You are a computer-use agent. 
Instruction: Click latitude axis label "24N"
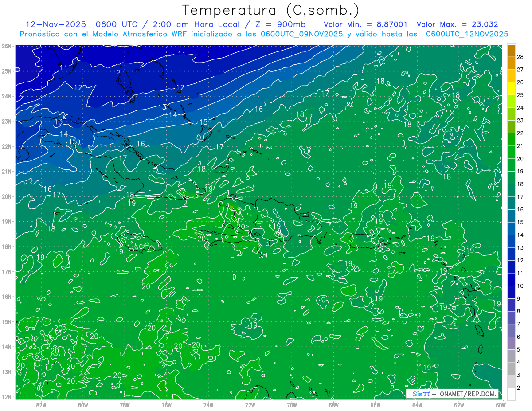[x=7, y=96]
